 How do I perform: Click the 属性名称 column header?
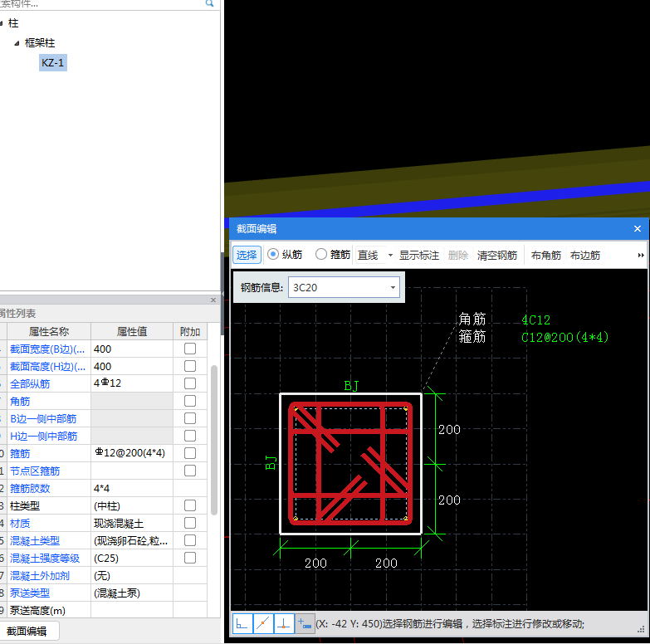49,331
